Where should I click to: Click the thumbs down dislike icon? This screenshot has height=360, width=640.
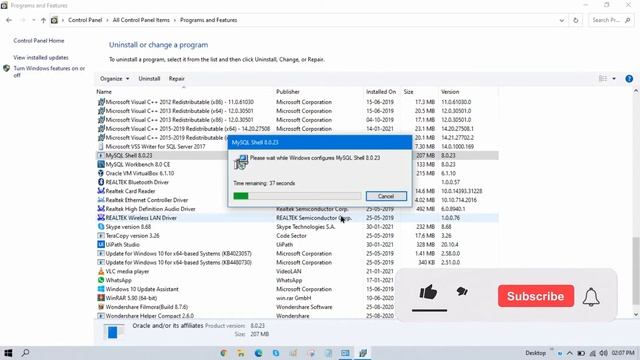(x=462, y=291)
